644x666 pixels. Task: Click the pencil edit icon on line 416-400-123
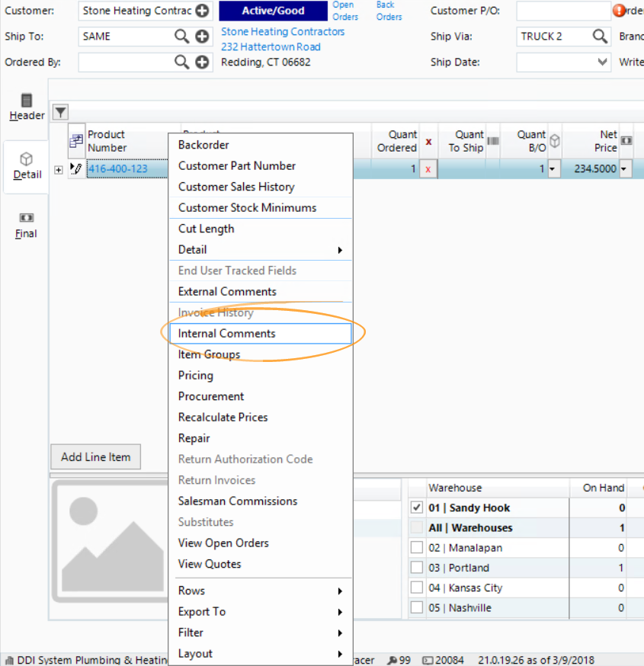pos(75,168)
